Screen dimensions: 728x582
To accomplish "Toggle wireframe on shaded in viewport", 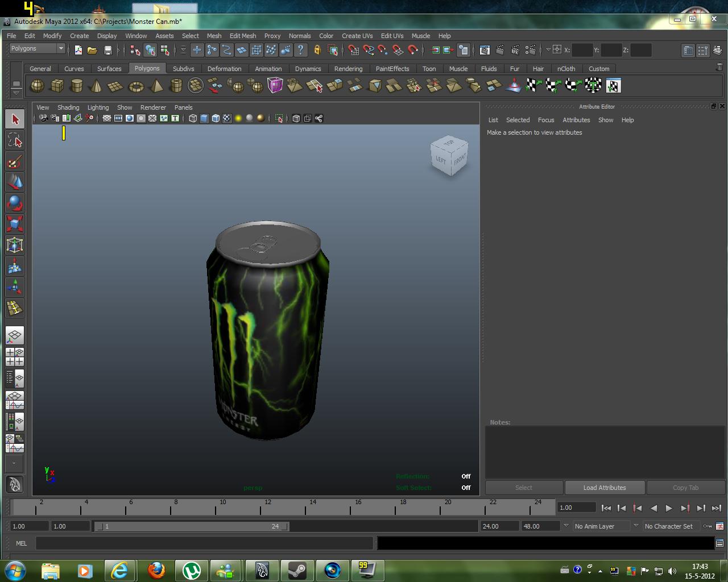I will pos(216,118).
